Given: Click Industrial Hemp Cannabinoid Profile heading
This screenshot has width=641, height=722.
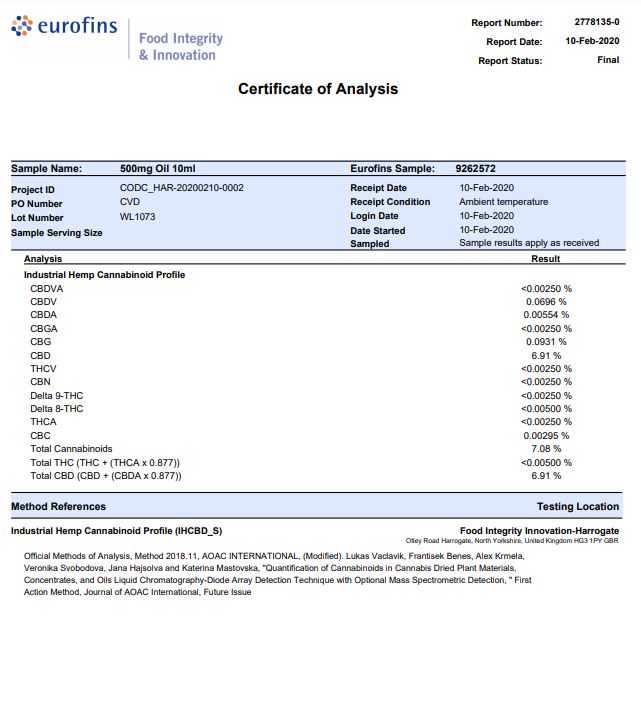Looking at the screenshot, I should tap(104, 274).
